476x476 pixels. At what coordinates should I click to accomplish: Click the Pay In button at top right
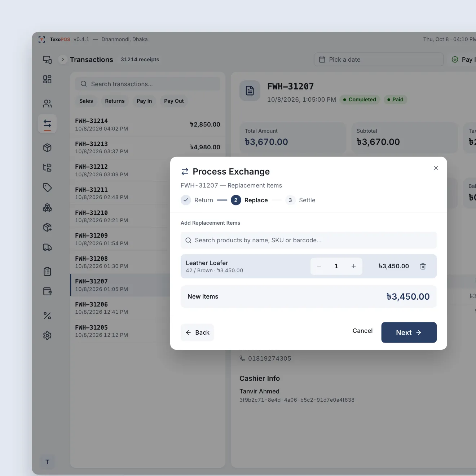pyautogui.click(x=463, y=59)
